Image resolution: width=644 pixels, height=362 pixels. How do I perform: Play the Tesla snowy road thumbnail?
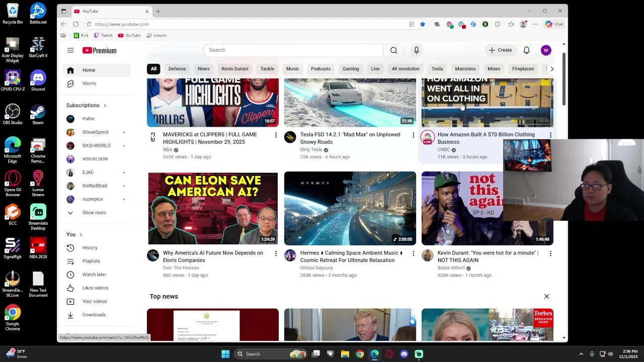pos(350,102)
